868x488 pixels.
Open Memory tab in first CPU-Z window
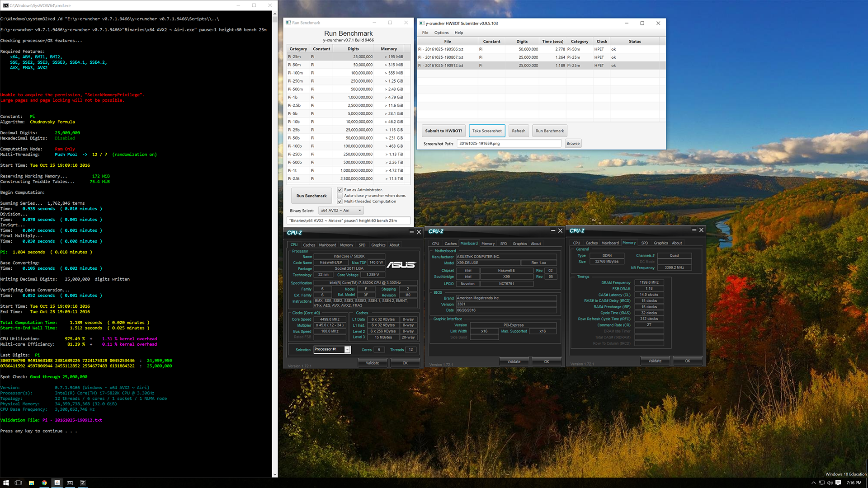coord(346,245)
